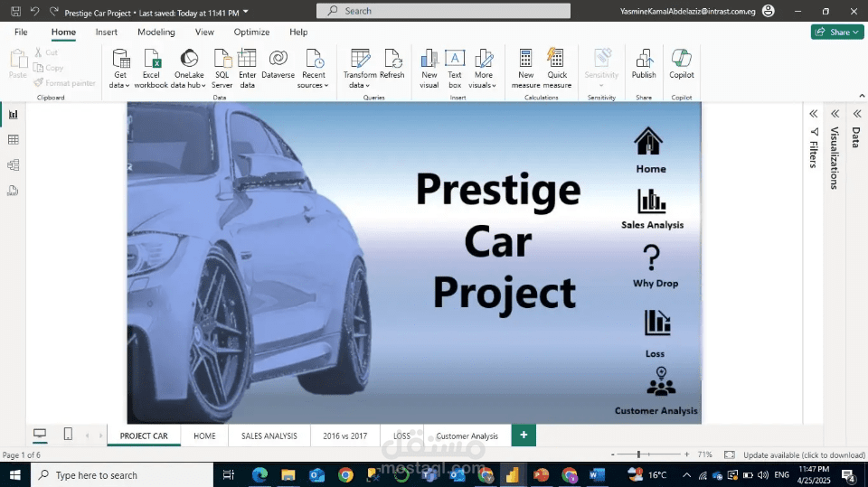Open file title dropdown arrow
868x487 pixels.
246,12
